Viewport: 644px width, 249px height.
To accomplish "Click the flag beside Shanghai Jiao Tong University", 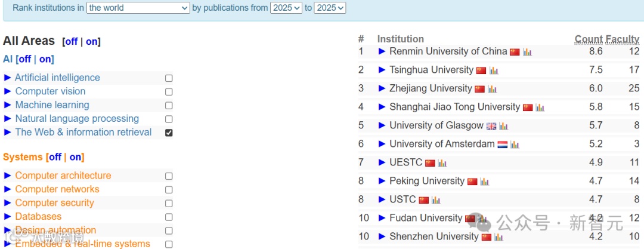I will pos(527,108).
